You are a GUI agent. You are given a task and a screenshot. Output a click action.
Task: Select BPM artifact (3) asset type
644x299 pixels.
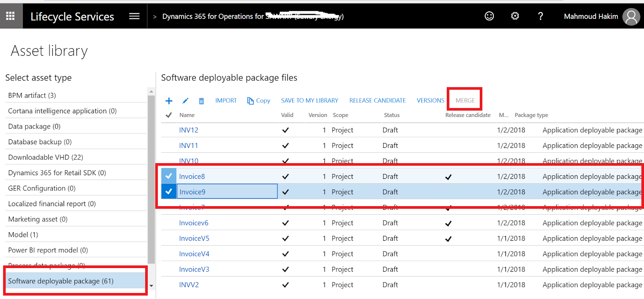click(76, 95)
